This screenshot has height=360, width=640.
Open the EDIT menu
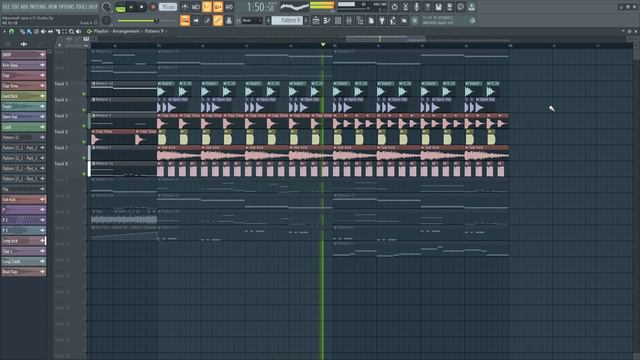[14, 7]
